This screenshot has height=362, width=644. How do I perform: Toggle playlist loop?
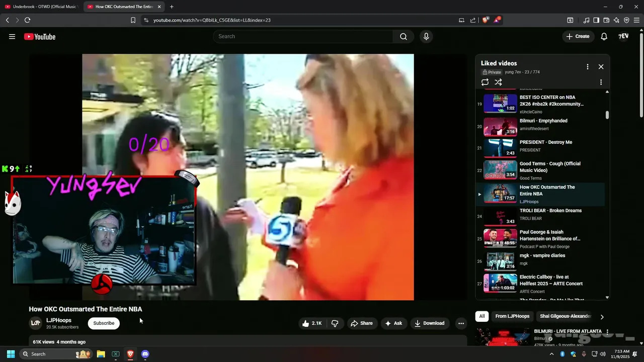click(485, 82)
